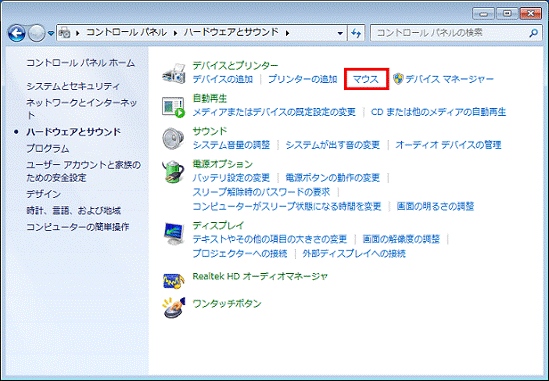The image size is (549, 381).
Task: Click テキストやその他の項目の大きさの変更
Action: click(270, 240)
